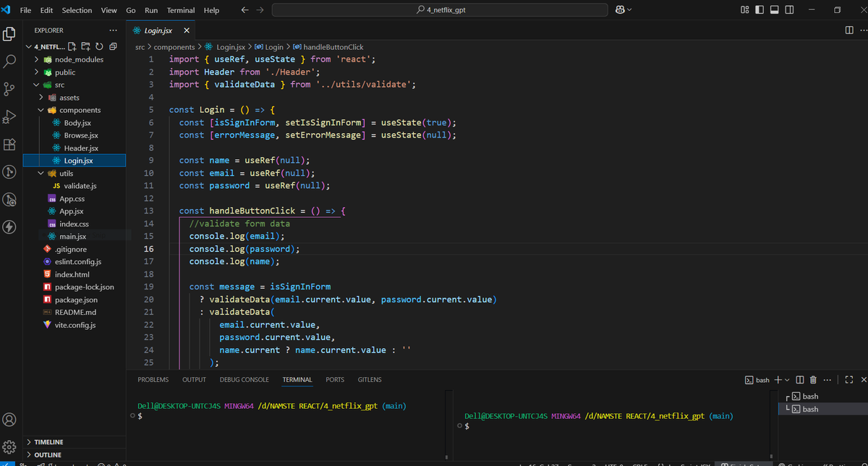
Task: Click the 4_netflix_gpt command center search box
Action: pyautogui.click(x=441, y=10)
